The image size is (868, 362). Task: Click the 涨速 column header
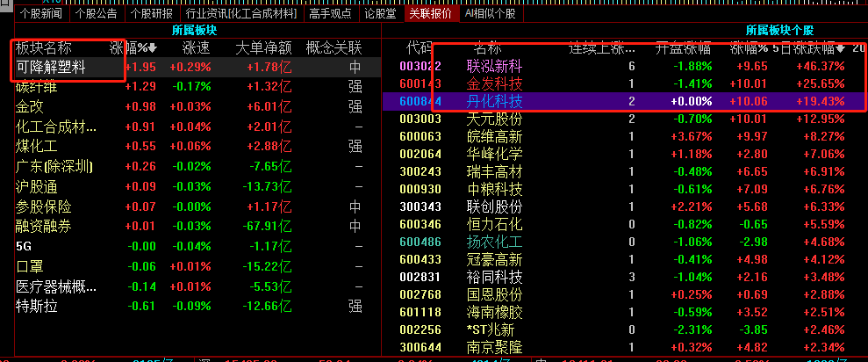pyautogui.click(x=197, y=49)
